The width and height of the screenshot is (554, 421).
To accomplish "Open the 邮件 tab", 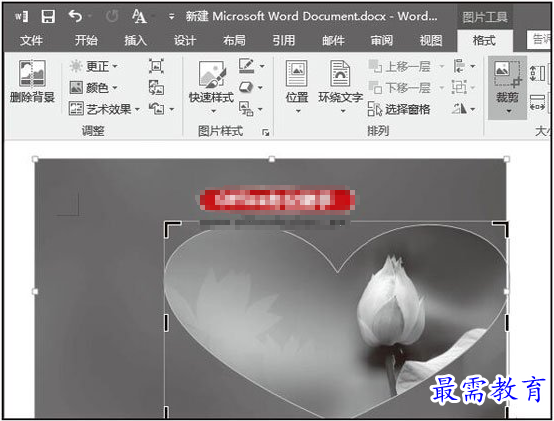I will point(333,41).
